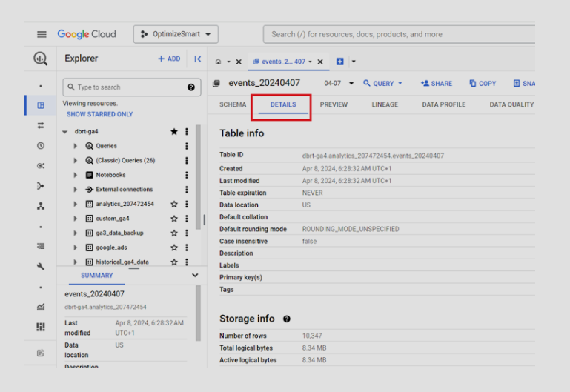The image size is (570, 392).
Task: Open more actions for analytics_207472454
Action: pos(187,204)
